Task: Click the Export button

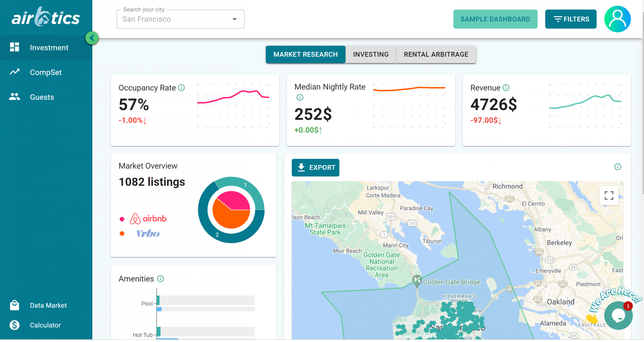Action: (x=315, y=168)
